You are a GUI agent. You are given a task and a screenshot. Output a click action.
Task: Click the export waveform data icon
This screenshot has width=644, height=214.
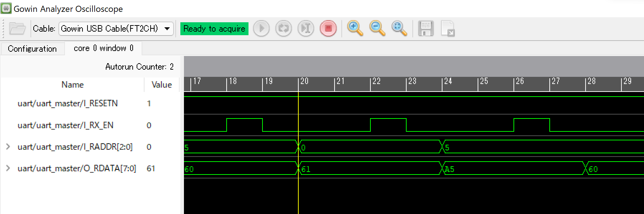pos(448,28)
